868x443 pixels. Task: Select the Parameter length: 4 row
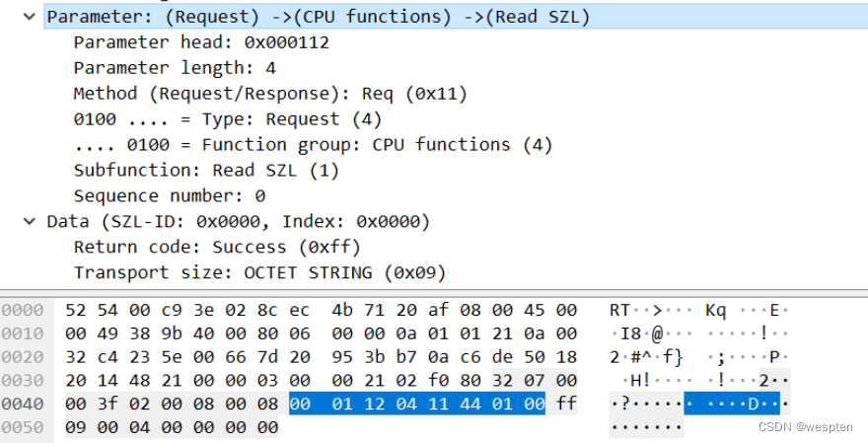click(x=175, y=68)
